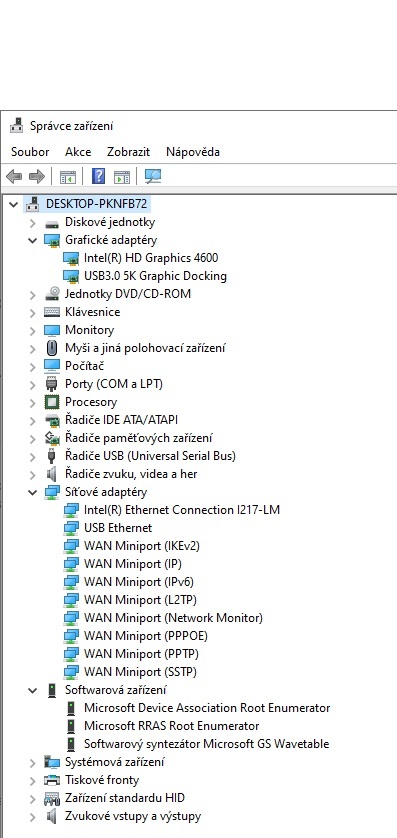Viewport: 397px width, 838px height.
Task: Click the action pane toolbar icon
Action: 122,176
